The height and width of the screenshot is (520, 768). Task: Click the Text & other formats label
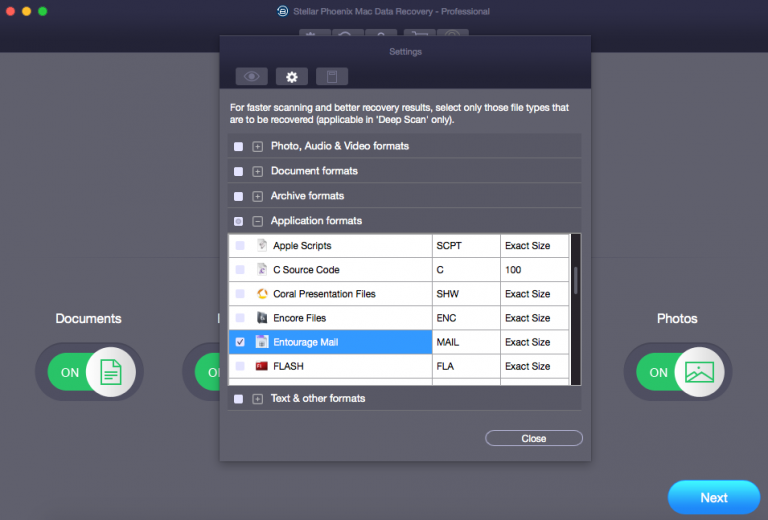[x=318, y=399]
